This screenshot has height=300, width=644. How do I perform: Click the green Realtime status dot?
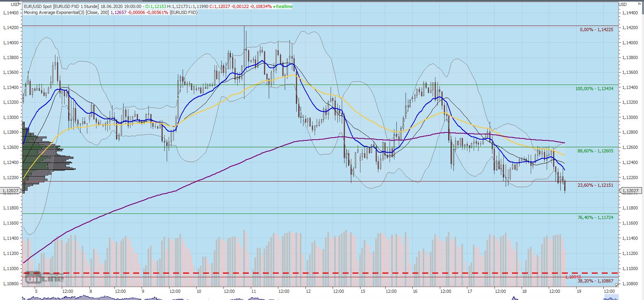[x=274, y=7]
